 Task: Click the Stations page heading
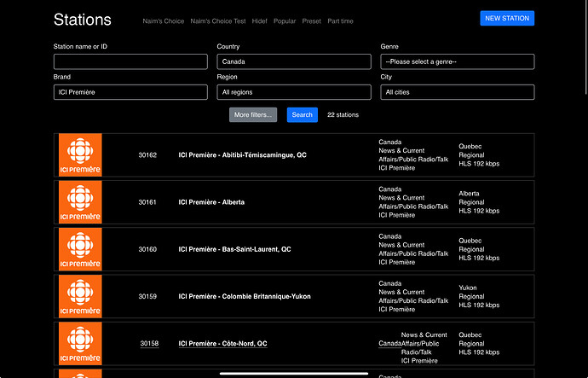coord(83,20)
